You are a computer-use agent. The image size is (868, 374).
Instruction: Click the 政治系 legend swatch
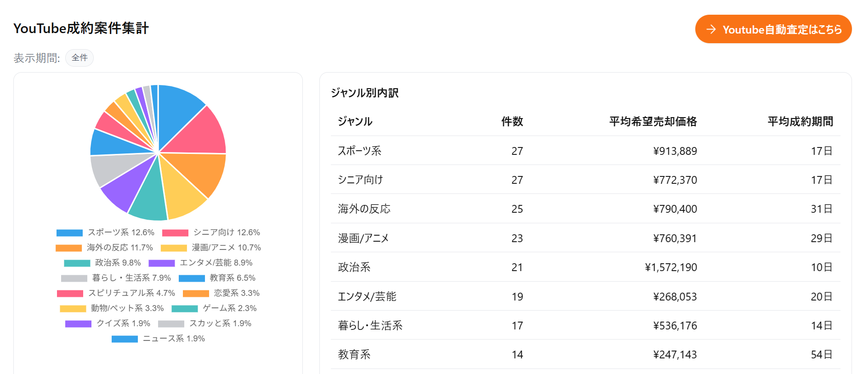click(77, 263)
